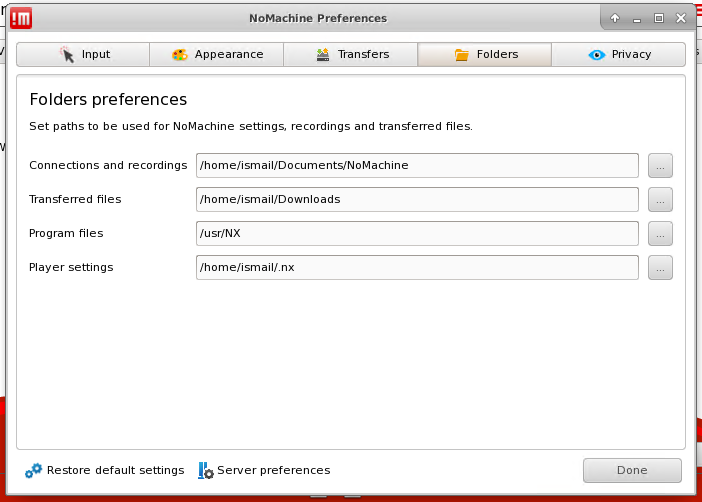Click the blue eye Privacy icon
702x502 pixels.
(597, 55)
